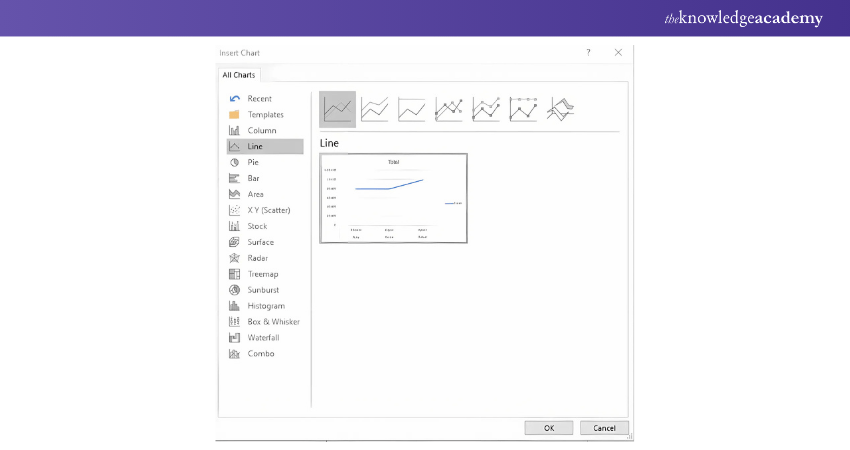Choose the 100% Stacked Line subtype icon
The image size is (850, 450).
412,109
